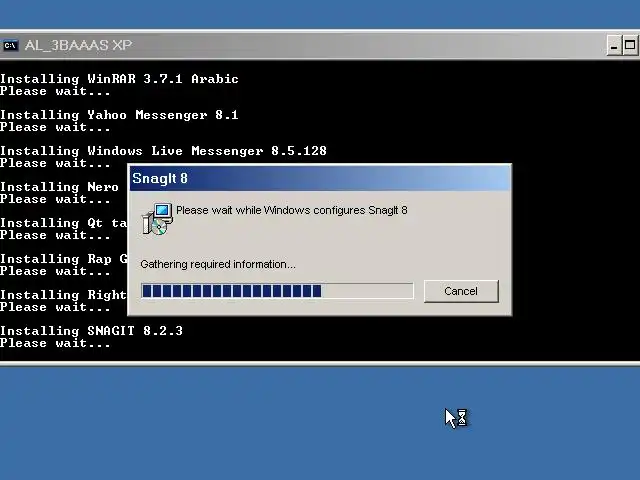The width and height of the screenshot is (640, 480).
Task: Click the SnagIt installer progress bar
Action: pyautogui.click(x=277, y=291)
